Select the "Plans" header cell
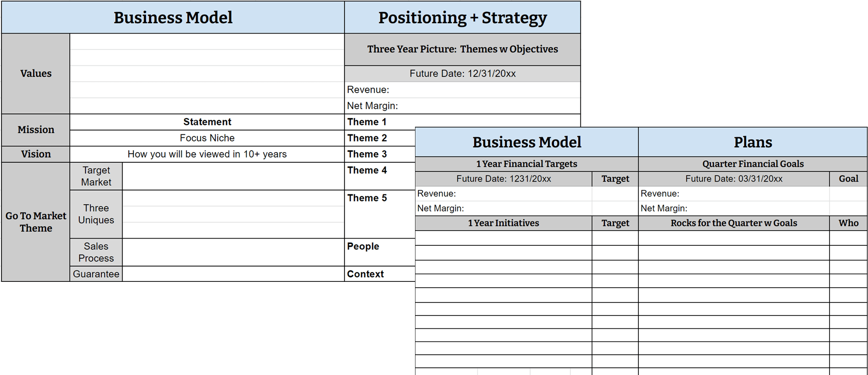This screenshot has height=375, width=868. point(753,142)
